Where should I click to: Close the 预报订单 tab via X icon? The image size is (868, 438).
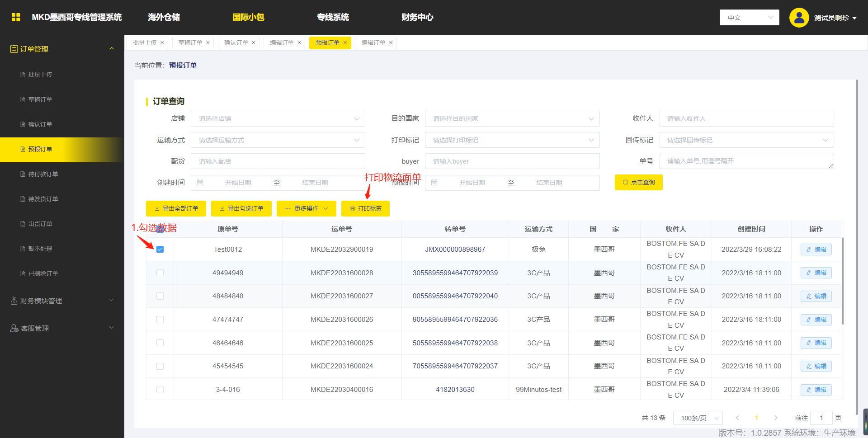345,42
